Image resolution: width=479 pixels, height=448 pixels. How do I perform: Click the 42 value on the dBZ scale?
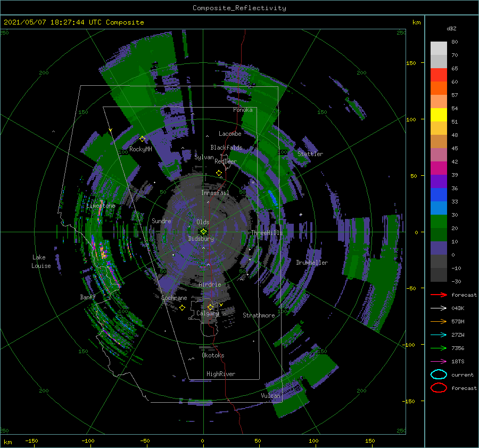pos(455,161)
